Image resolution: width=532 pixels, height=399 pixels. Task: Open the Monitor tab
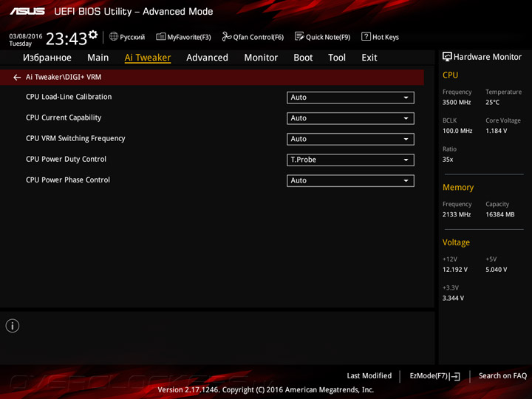click(261, 58)
